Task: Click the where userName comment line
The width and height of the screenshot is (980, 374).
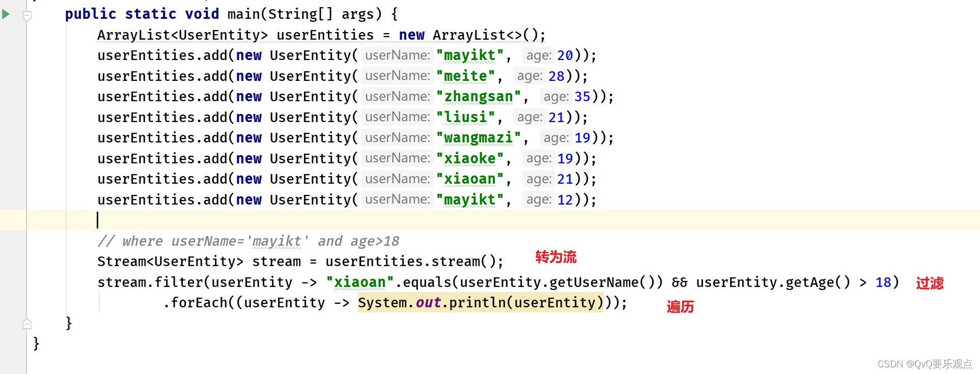Action: coord(248,241)
